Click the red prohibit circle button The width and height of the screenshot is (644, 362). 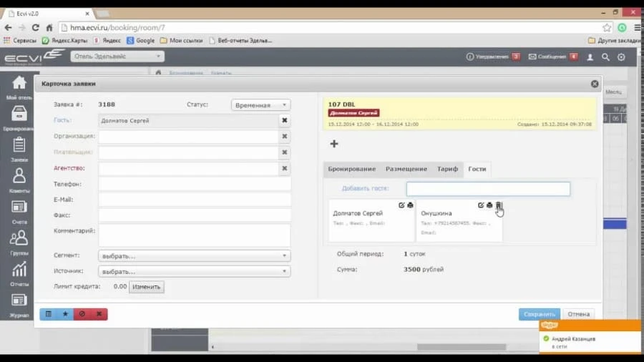pyautogui.click(x=82, y=313)
